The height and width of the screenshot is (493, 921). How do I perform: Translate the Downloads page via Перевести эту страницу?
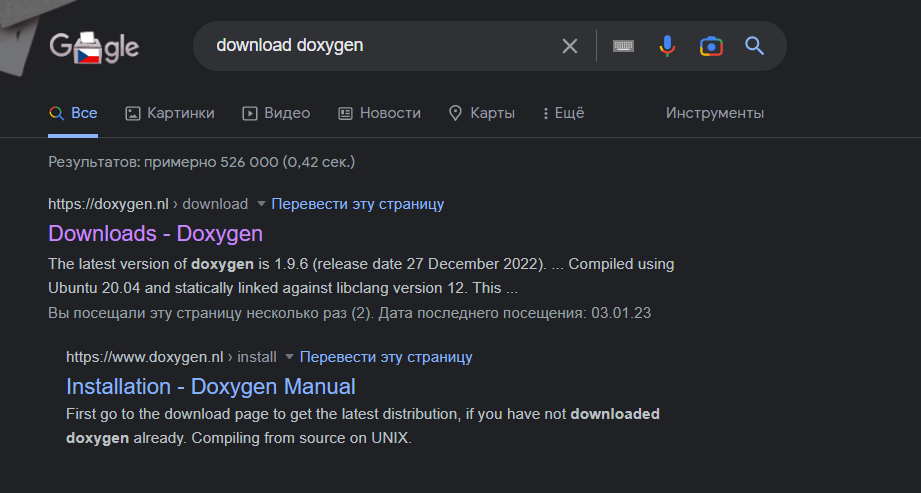coord(357,204)
